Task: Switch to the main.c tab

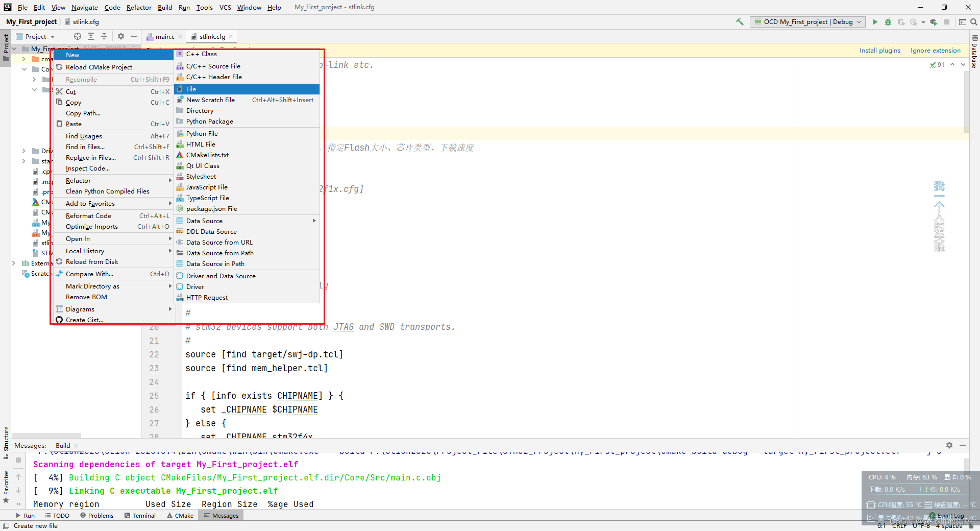Action: pyautogui.click(x=164, y=36)
